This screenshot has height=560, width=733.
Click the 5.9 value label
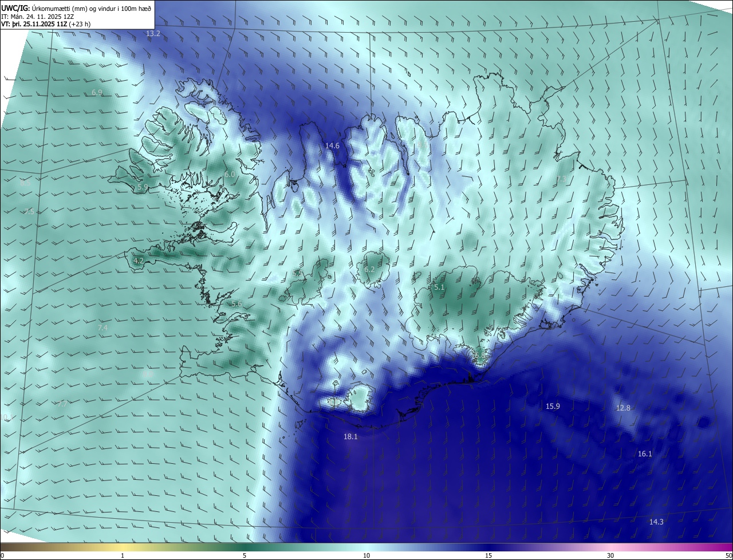[143, 187]
